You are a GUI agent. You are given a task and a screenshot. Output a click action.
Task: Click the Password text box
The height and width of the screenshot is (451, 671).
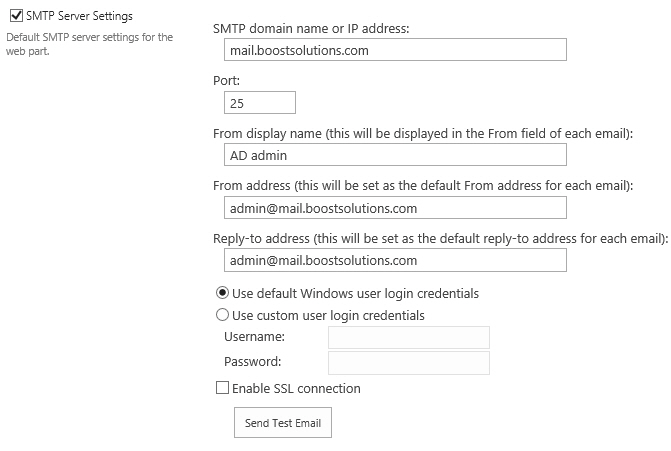[409, 363]
